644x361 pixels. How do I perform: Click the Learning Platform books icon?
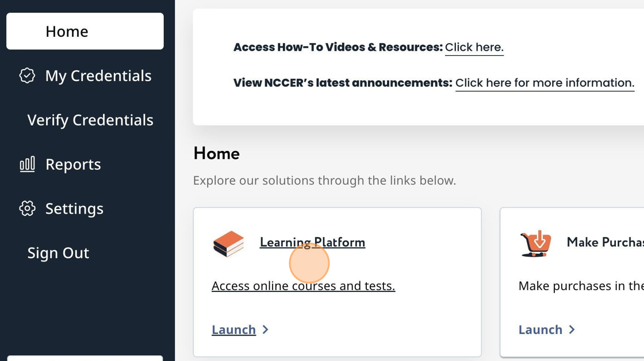coord(228,244)
